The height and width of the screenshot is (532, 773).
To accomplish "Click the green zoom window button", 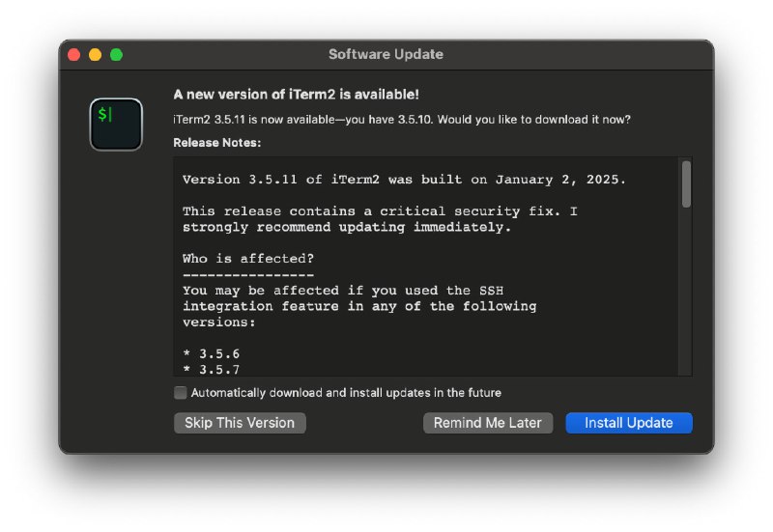I will 116,55.
